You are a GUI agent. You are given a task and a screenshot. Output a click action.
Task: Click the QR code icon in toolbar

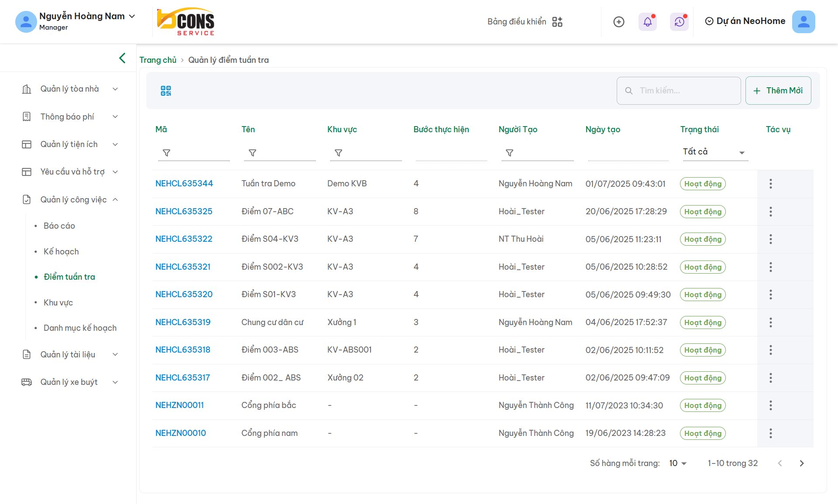point(166,91)
